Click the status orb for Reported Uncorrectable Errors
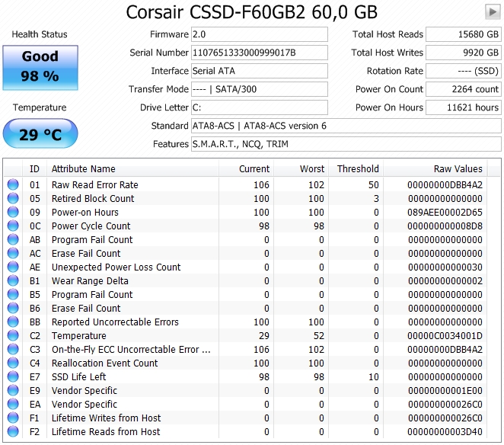The width and height of the screenshot is (504, 445). pyautogui.click(x=13, y=322)
